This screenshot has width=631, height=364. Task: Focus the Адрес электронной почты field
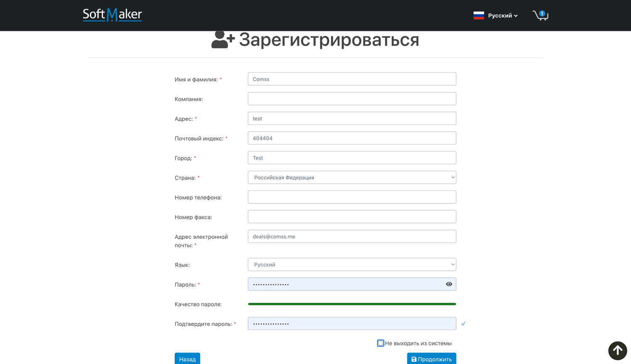pos(352,236)
